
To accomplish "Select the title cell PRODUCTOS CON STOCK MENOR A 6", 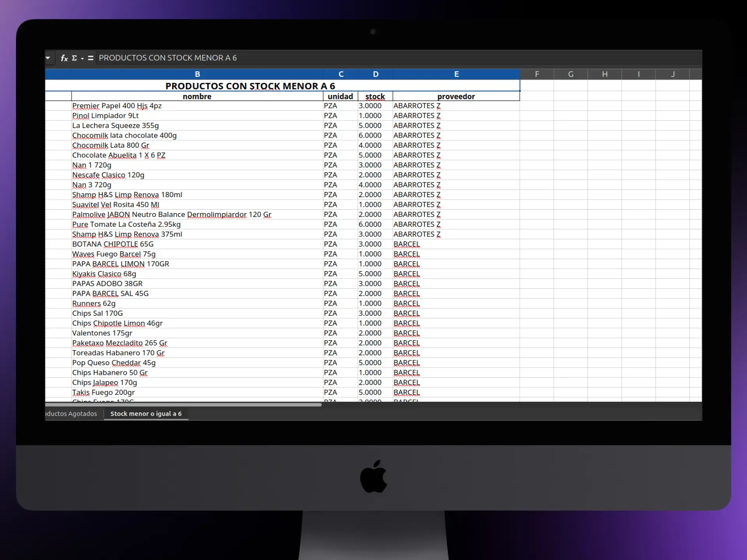I will pyautogui.click(x=282, y=86).
